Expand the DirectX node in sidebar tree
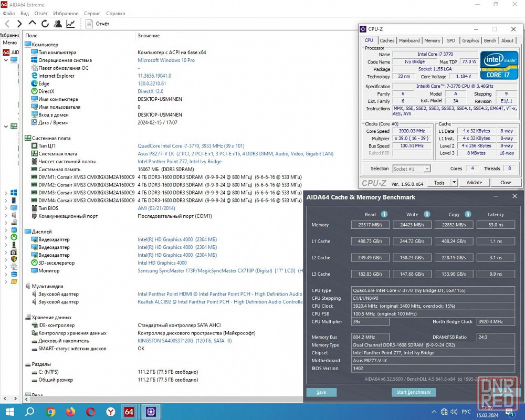Image resolution: width=525 pixels, height=420 pixels. click(x=6, y=237)
